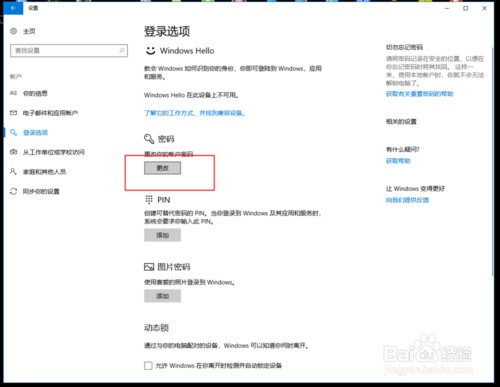Select 家庭和其他人员 in the sidebar
The height and width of the screenshot is (387, 500).
44,172
